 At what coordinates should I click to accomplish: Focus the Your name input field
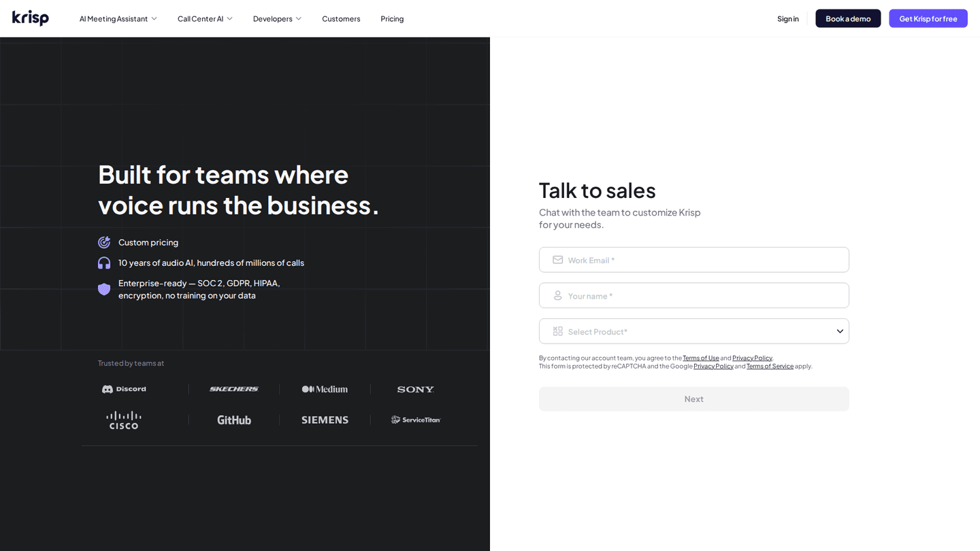[x=694, y=295]
